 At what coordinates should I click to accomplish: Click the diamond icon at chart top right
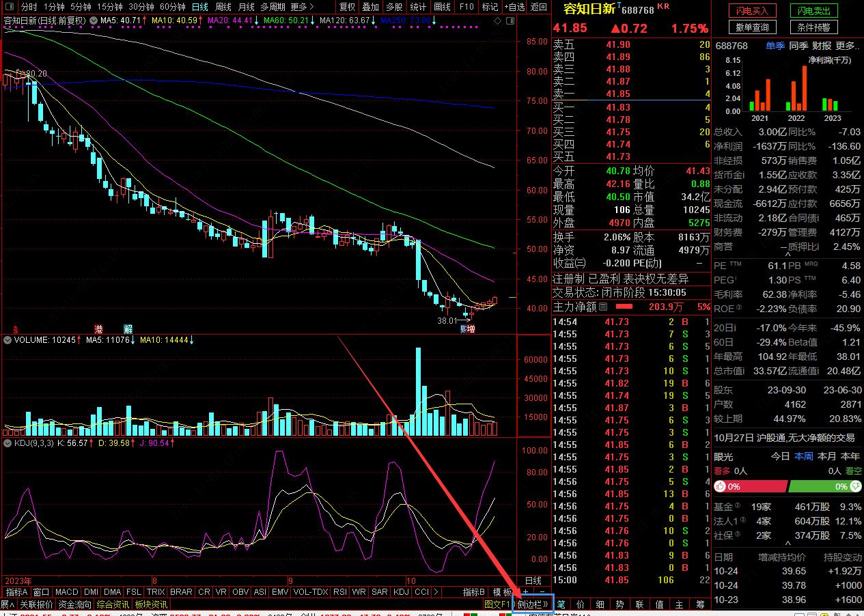[497, 20]
